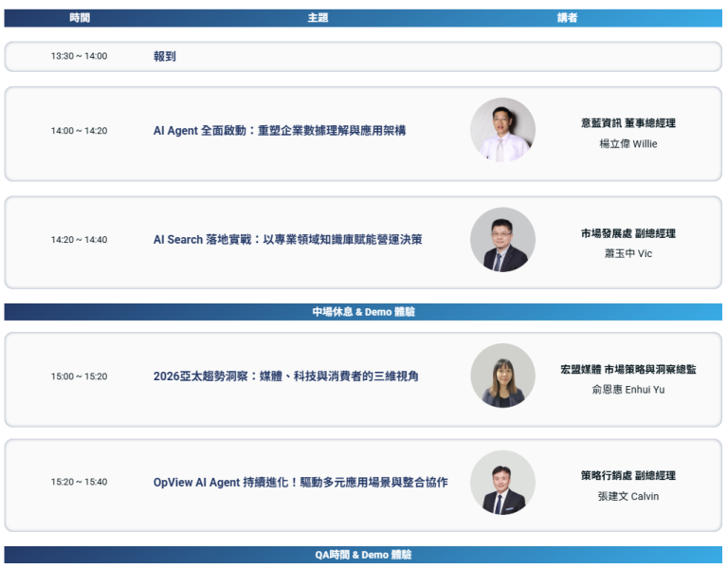The image size is (728, 569).
Task: Select the photo of 張建文 Calvin
Action: tap(502, 483)
